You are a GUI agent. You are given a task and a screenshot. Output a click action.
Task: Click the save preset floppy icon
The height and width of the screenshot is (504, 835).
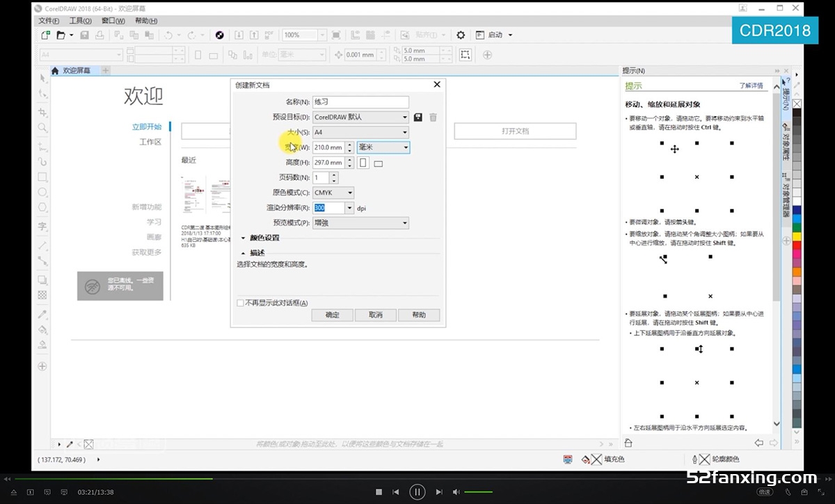coord(418,117)
